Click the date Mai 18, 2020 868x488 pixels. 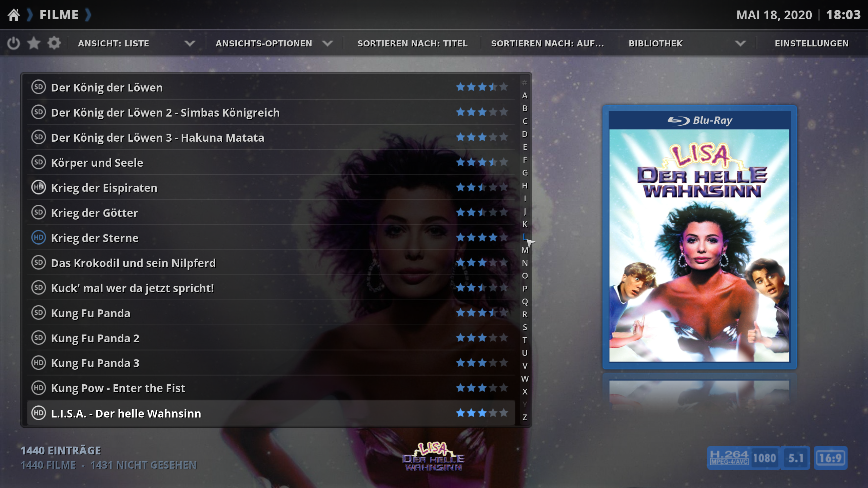(x=774, y=15)
